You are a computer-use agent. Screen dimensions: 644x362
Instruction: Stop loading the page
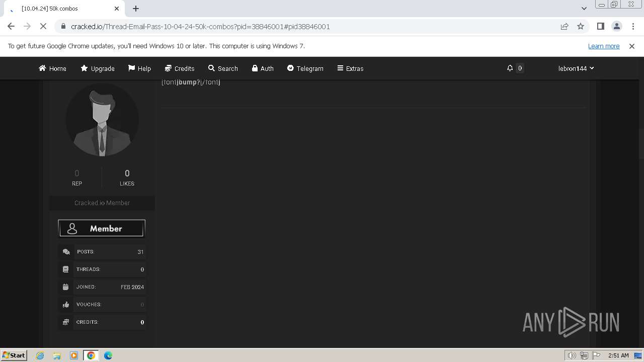pyautogui.click(x=43, y=26)
